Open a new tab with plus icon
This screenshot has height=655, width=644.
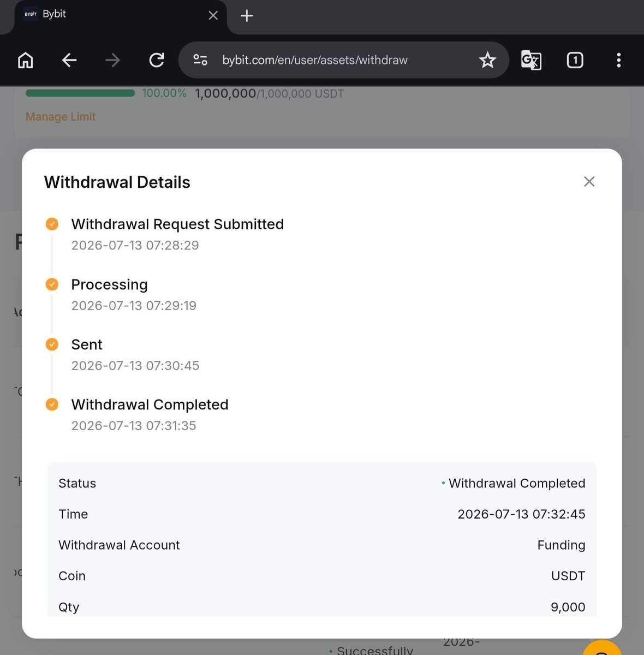[x=247, y=15]
